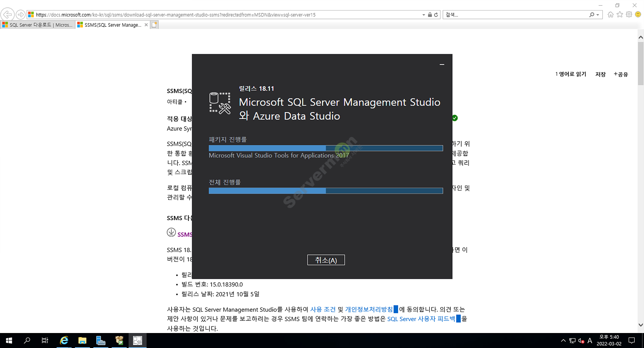Open the browser home icon

tap(610, 15)
